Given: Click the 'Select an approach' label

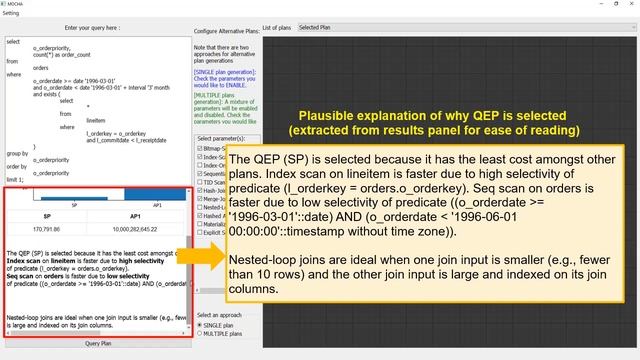Looking at the screenshot, I should pyautogui.click(x=219, y=315).
